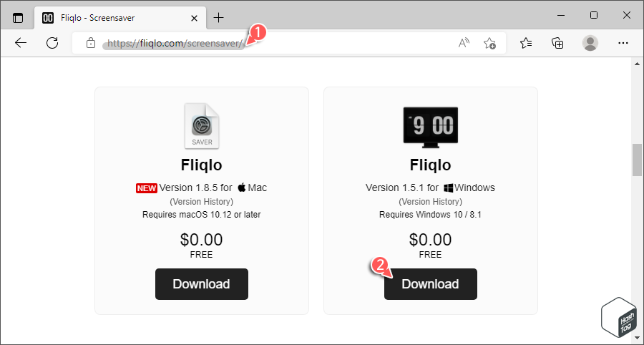Image resolution: width=644 pixels, height=345 pixels.
Task: Maximize the browser window
Action: click(593, 16)
